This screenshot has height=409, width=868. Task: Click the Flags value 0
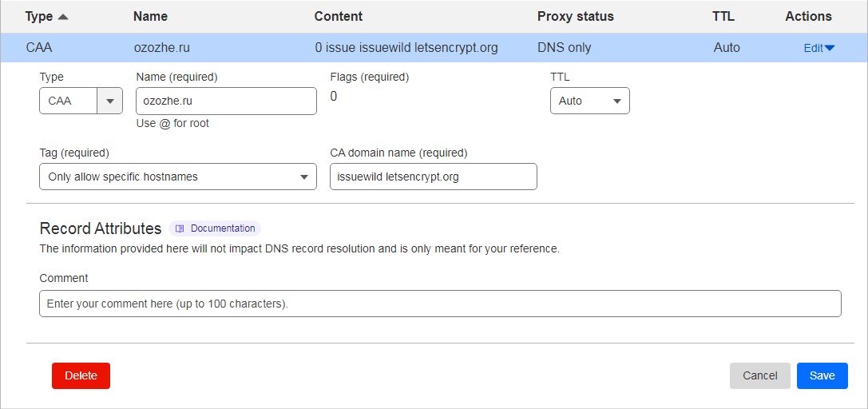point(334,97)
